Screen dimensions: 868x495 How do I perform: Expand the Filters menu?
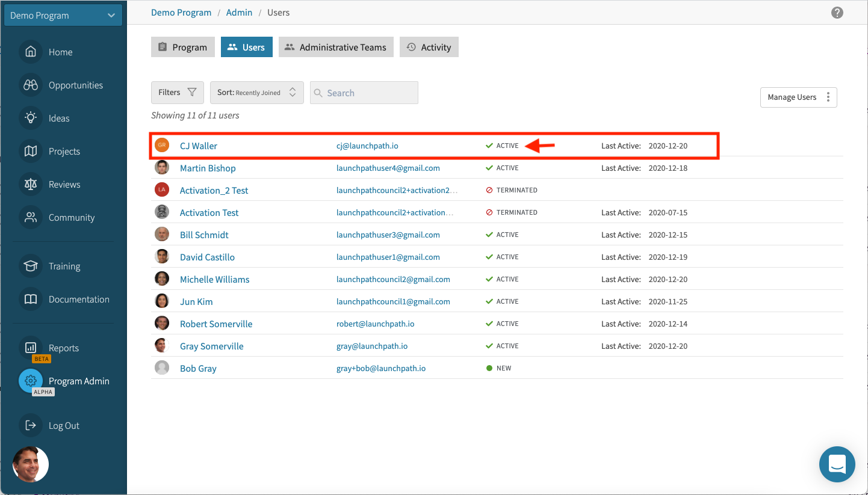(177, 93)
